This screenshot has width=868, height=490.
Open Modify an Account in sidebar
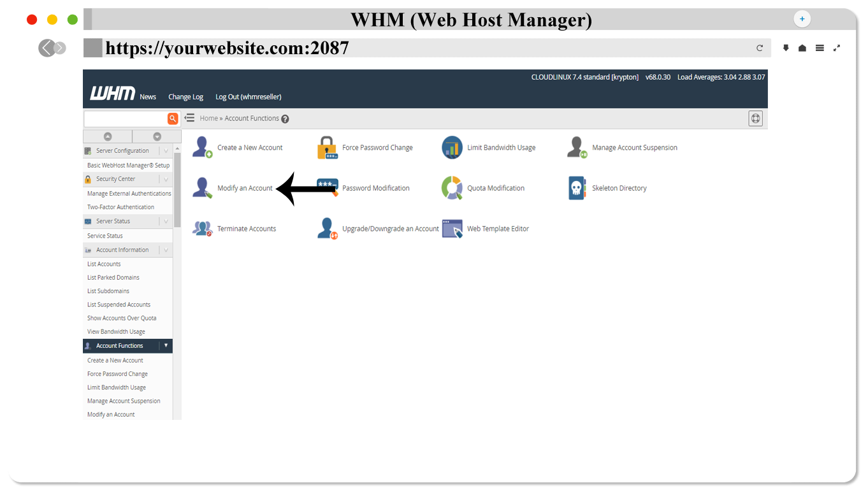(111, 414)
